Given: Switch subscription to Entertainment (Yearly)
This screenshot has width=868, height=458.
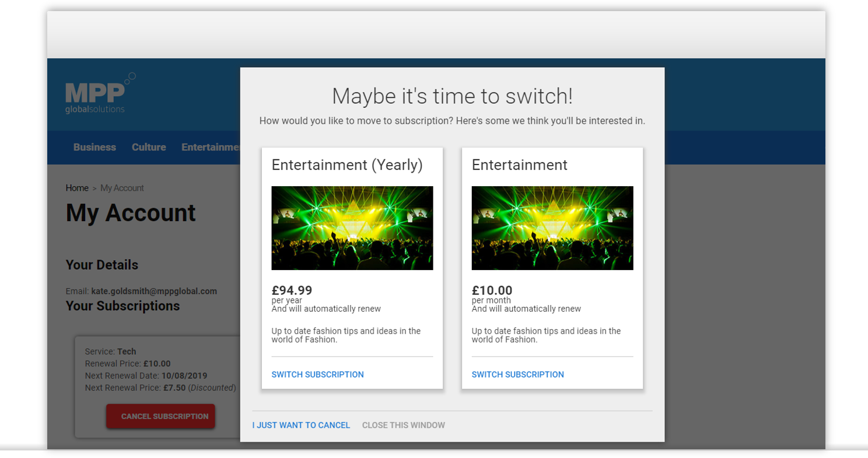Looking at the screenshot, I should pos(317,375).
